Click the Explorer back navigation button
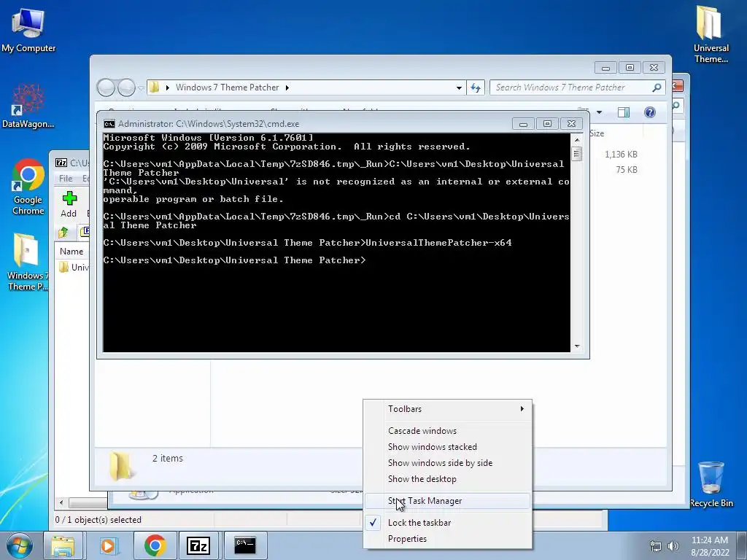This screenshot has height=560, width=747. click(x=106, y=87)
